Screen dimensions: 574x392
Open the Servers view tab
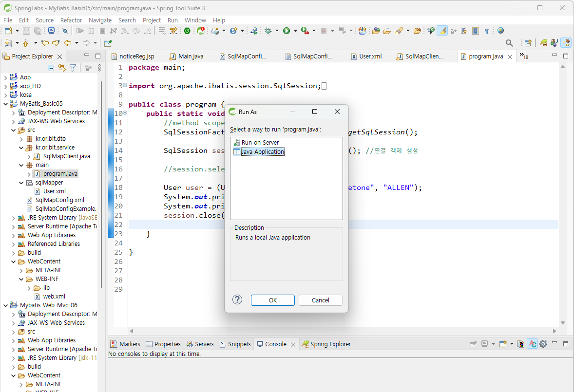pos(200,344)
